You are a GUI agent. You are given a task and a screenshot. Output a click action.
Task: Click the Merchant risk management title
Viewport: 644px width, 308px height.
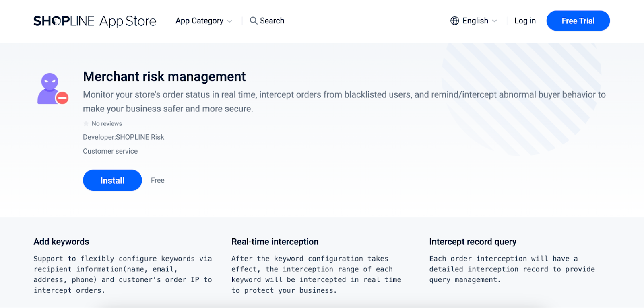164,76
